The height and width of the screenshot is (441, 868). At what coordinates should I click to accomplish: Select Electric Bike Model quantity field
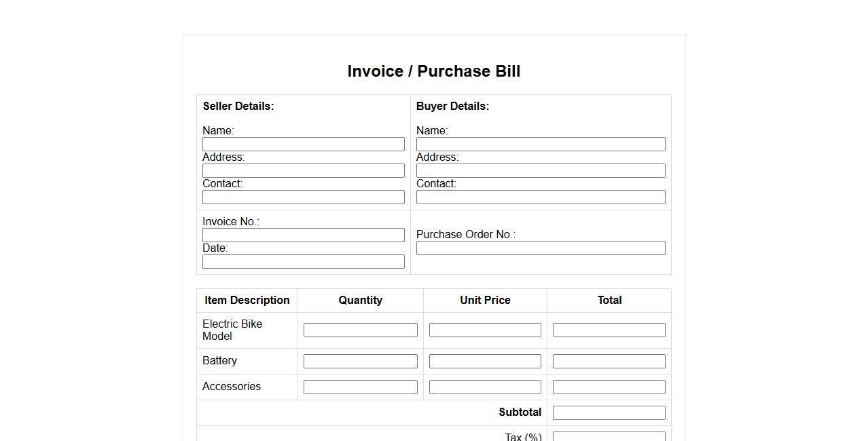click(x=360, y=330)
